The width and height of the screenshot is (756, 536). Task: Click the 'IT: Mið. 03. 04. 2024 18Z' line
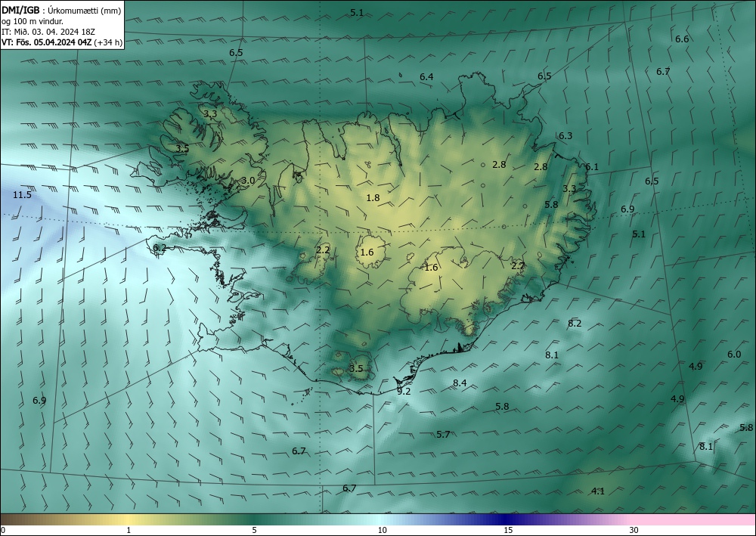coord(48,32)
